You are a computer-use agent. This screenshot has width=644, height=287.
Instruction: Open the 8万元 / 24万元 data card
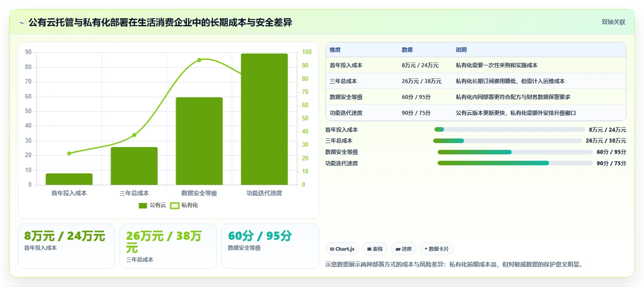(66, 246)
